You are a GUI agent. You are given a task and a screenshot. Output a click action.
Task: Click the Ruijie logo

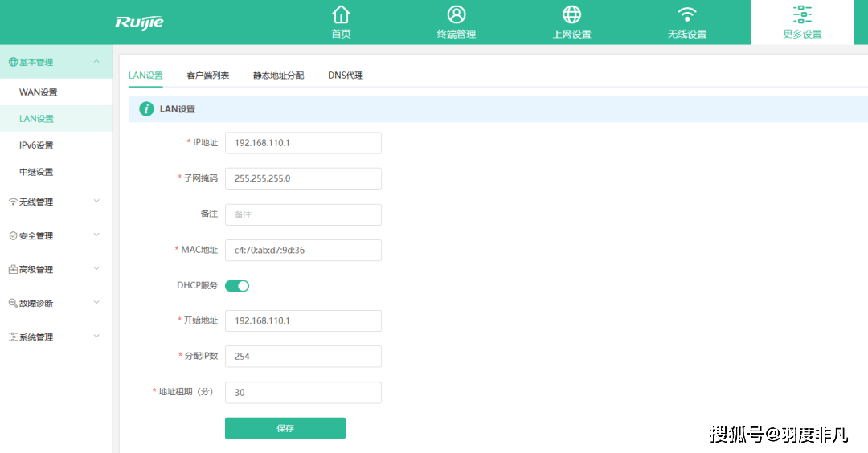coord(139,22)
